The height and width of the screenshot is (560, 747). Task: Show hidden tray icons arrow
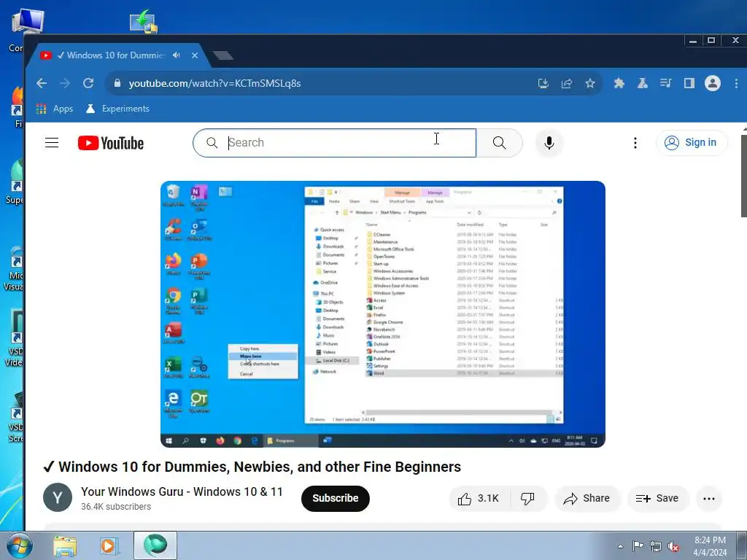[x=620, y=546]
